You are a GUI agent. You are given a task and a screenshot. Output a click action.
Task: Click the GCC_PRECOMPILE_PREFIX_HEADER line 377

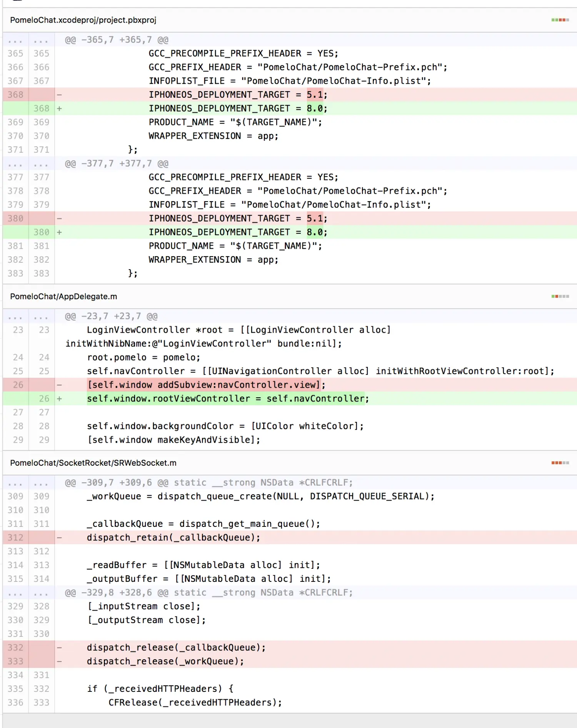point(290,177)
